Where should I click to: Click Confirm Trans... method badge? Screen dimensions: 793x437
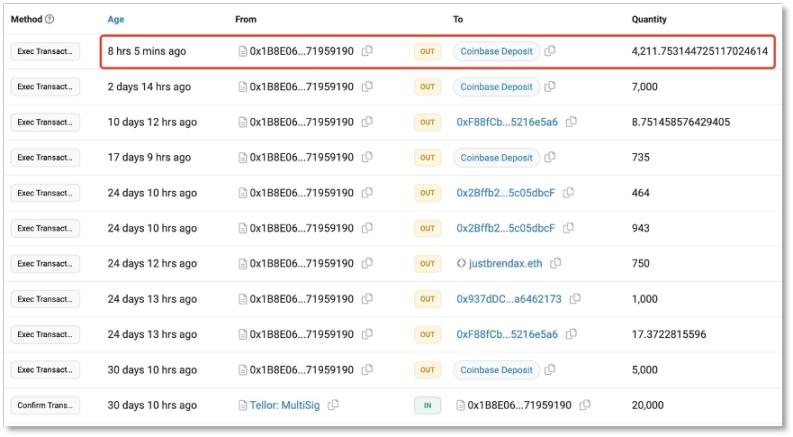coord(45,405)
